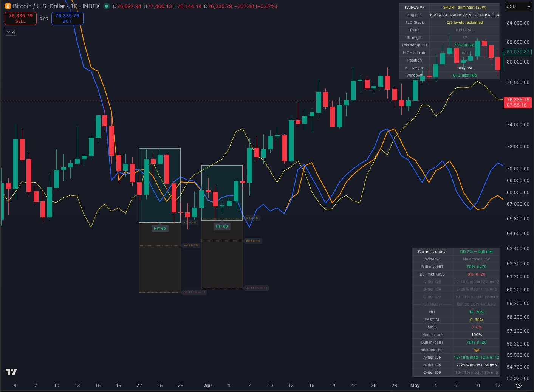This screenshot has width=534, height=392.
Task: Click the 'No active LOW' window cell
Action: [x=476, y=259]
